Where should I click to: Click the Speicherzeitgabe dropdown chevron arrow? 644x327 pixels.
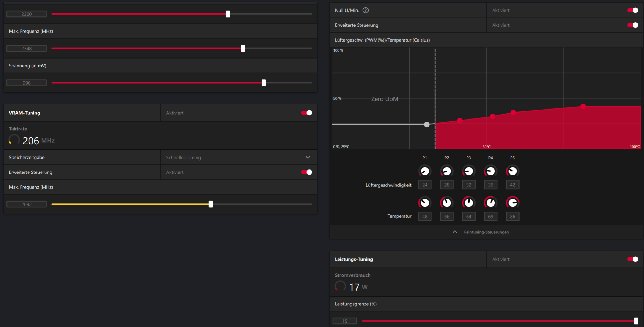click(x=308, y=158)
